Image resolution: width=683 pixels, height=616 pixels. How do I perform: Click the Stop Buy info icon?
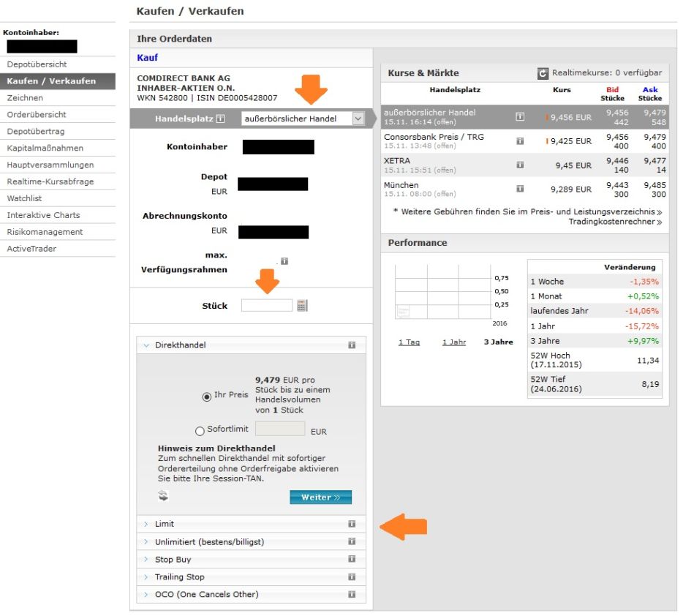pyautogui.click(x=352, y=559)
